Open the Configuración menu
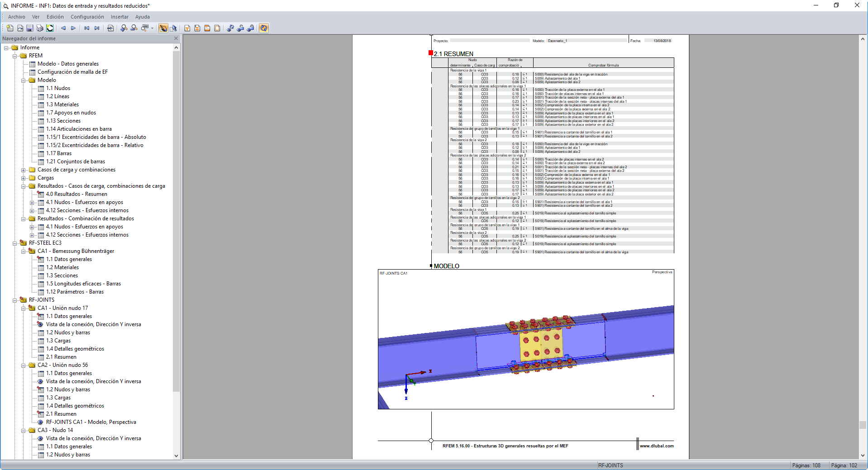868x470 pixels. tap(87, 17)
